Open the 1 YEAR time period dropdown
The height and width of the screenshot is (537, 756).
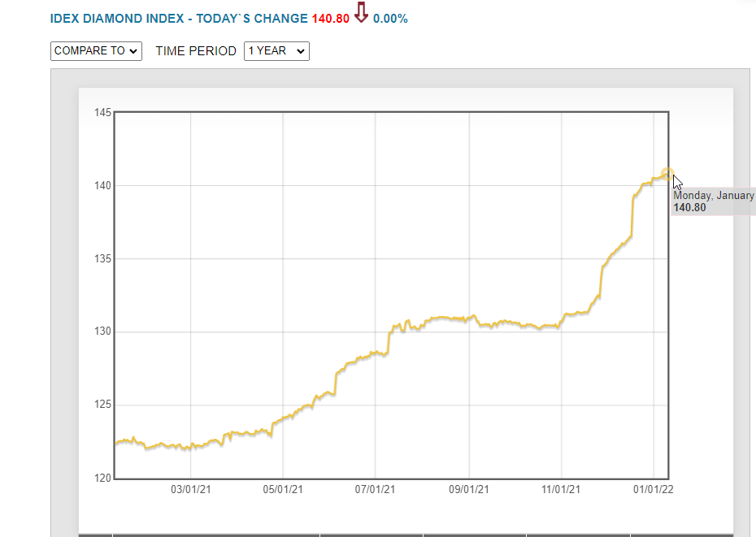276,51
